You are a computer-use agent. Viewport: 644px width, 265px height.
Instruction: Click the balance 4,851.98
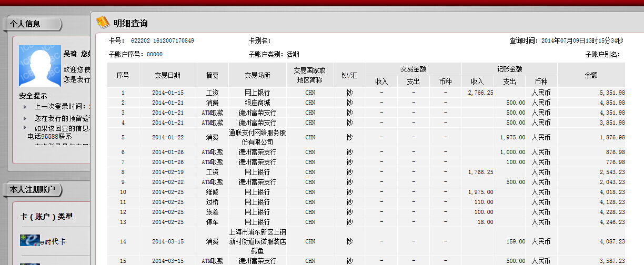coord(612,103)
